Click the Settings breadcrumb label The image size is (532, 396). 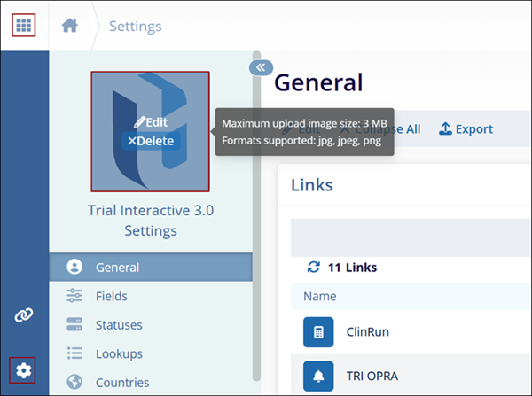coord(135,26)
